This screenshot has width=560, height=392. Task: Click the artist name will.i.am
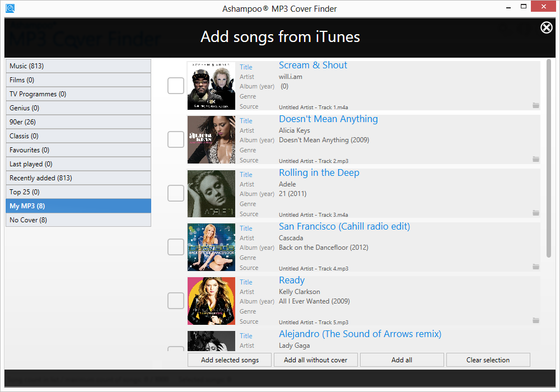pyautogui.click(x=290, y=77)
